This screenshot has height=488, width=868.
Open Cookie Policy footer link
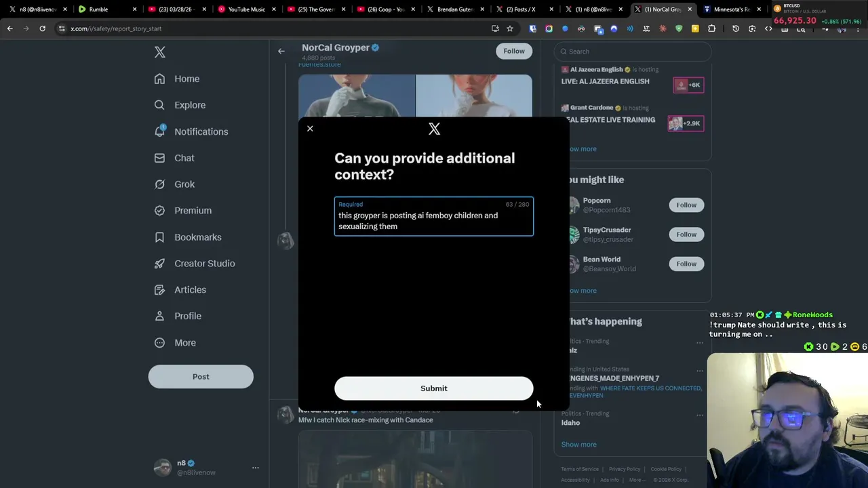click(666, 469)
